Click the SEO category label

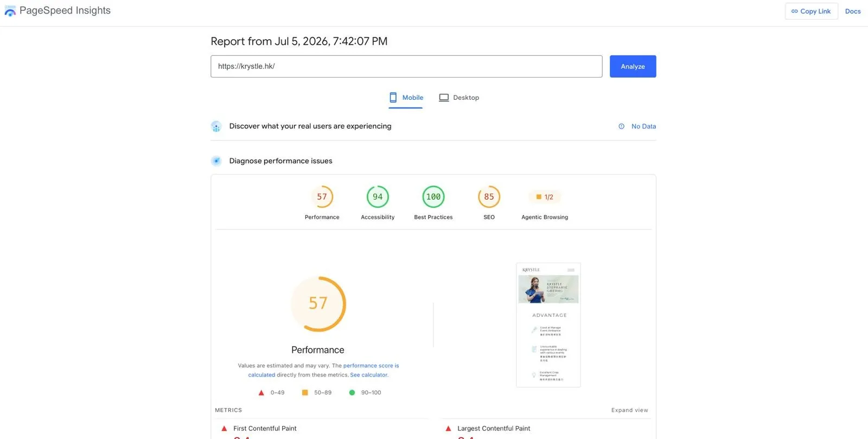pos(489,217)
